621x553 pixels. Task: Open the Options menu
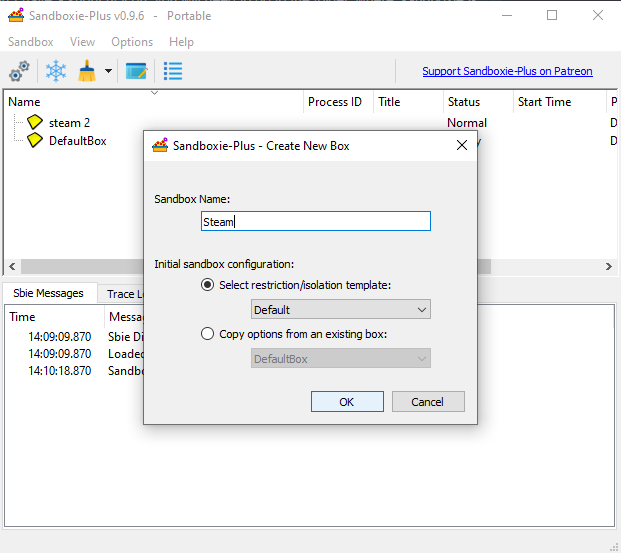[132, 42]
